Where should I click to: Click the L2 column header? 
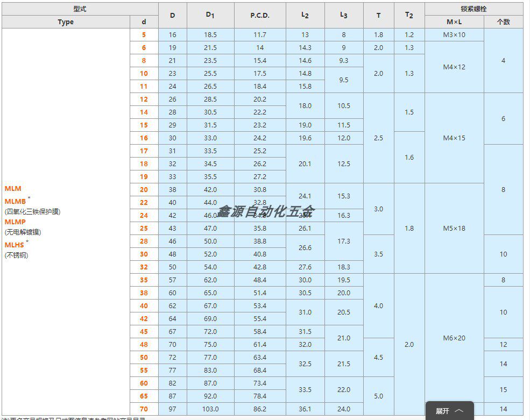305,15
